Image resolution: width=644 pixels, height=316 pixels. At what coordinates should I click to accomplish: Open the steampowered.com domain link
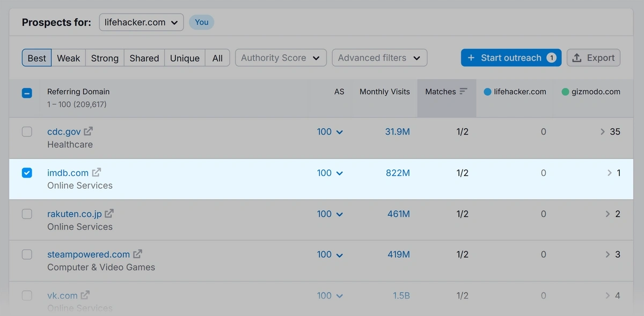pos(89,254)
